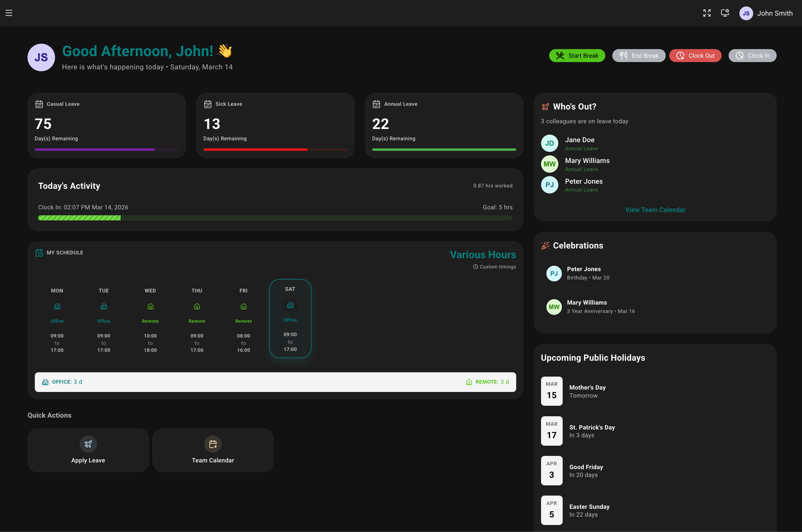Click the Team Calendar calendar-plus icon
The image size is (802, 532).
[213, 444]
